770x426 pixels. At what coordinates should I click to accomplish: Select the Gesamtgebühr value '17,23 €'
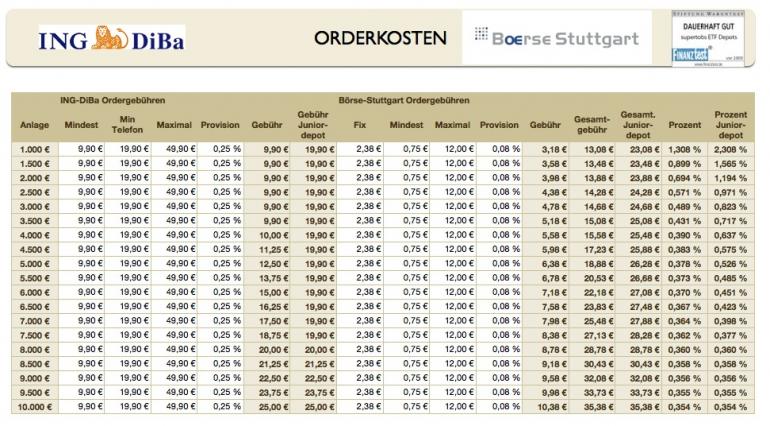(x=599, y=250)
